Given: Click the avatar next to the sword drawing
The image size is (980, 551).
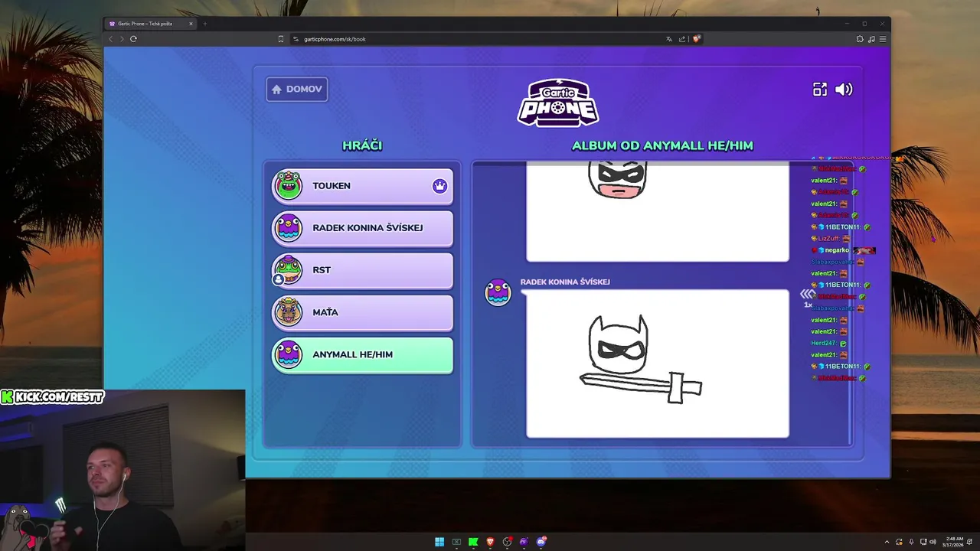Looking at the screenshot, I should [498, 292].
